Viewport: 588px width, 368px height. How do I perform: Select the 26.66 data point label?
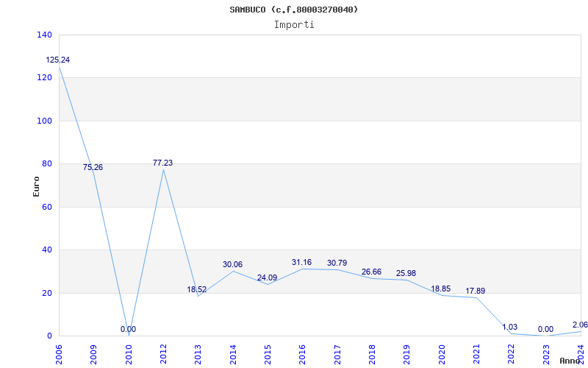pyautogui.click(x=371, y=272)
